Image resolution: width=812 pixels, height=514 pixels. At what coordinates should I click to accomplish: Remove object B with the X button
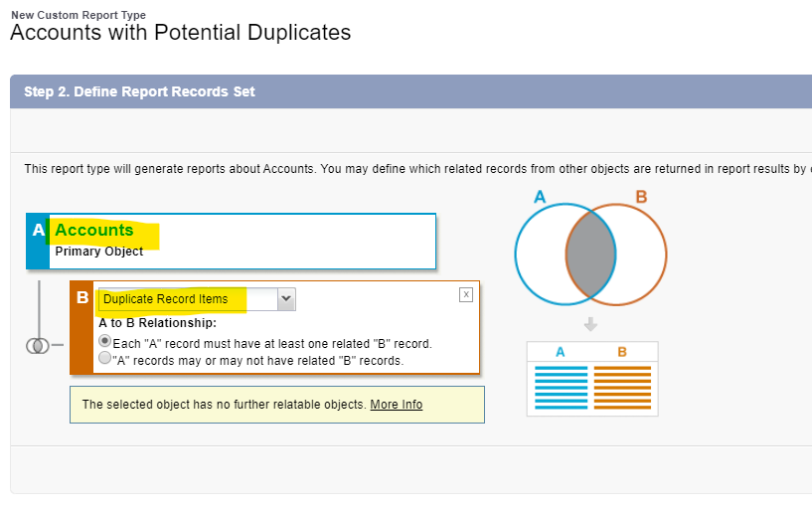pyautogui.click(x=466, y=295)
